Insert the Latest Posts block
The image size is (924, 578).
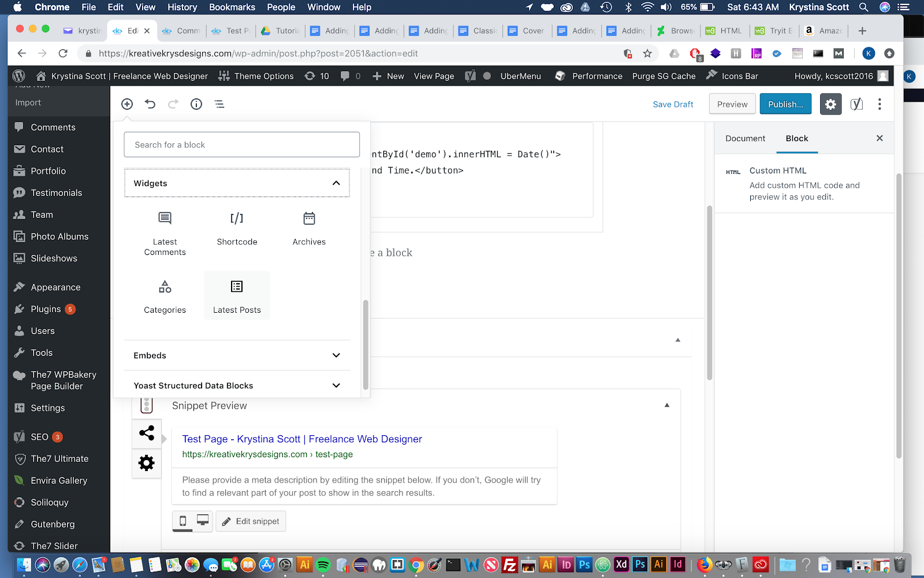237,296
